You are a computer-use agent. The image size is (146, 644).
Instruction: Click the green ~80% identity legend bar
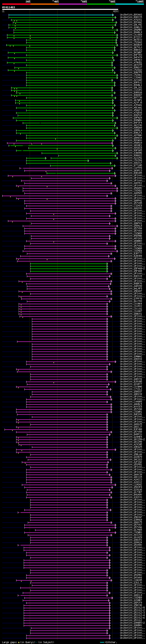pos(101,4)
